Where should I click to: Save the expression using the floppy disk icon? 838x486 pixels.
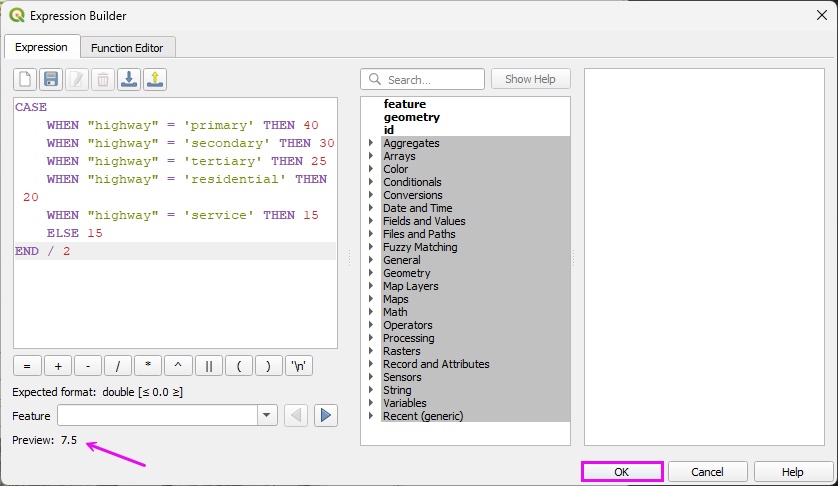pyautogui.click(x=51, y=80)
